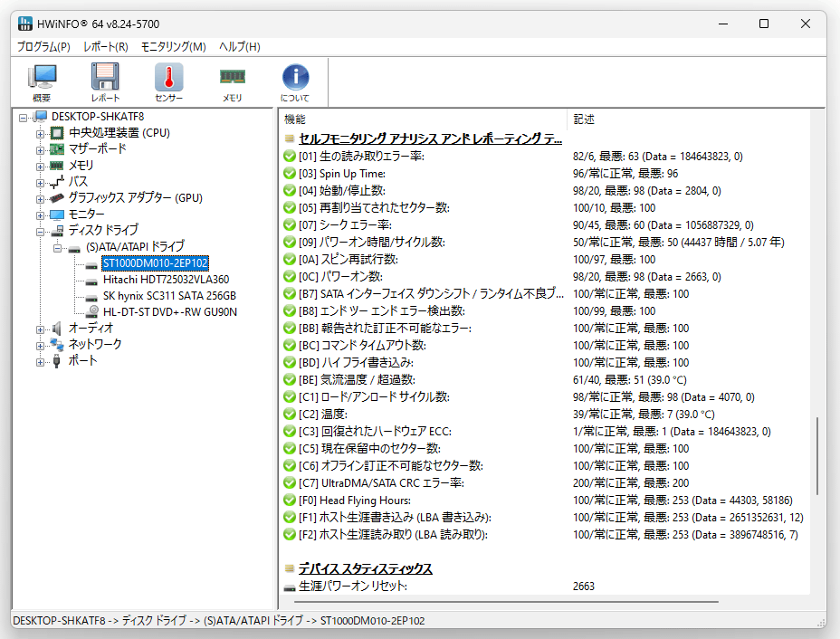Expand the 中央処理装置 (CPU) node
This screenshot has height=639, width=840.
pos(40,133)
